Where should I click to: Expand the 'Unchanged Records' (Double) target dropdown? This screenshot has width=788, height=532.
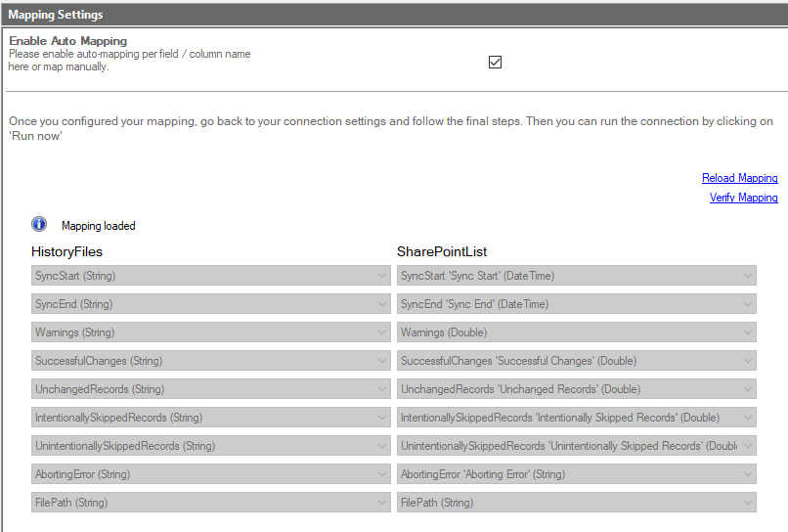pos(577,389)
